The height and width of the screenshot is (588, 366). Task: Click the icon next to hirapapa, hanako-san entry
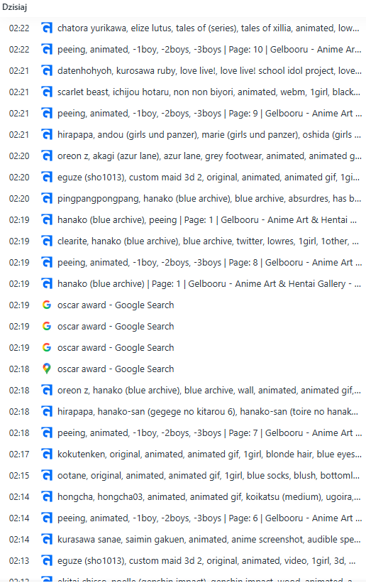[x=46, y=412]
